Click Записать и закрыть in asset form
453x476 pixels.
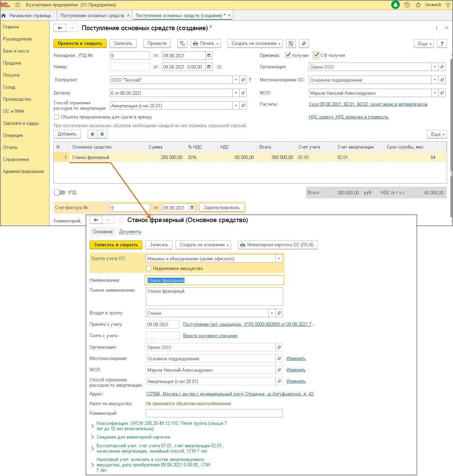click(116, 245)
